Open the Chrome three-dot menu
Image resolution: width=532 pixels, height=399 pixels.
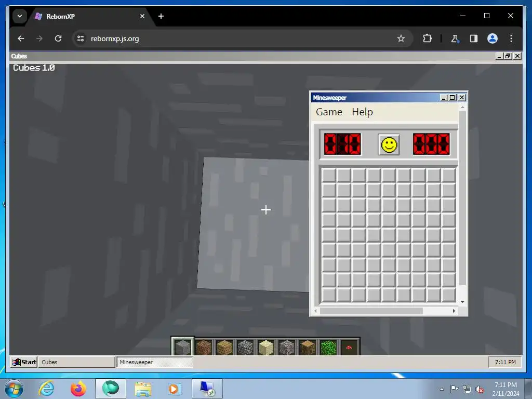click(x=511, y=38)
